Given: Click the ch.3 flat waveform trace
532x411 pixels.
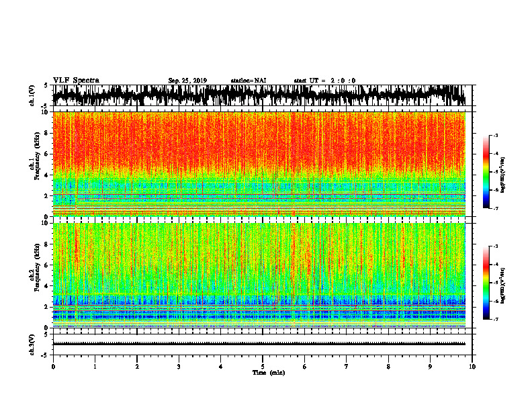Looking at the screenshot, I should 259,344.
